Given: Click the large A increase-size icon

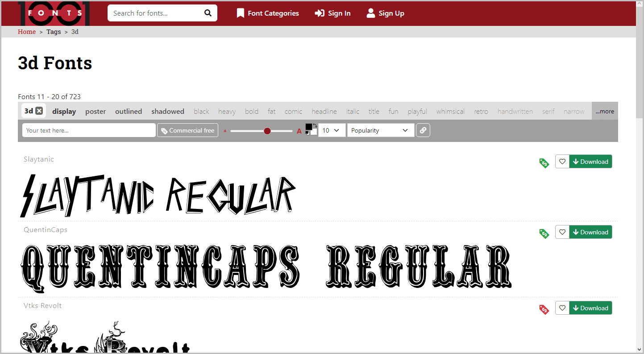Looking at the screenshot, I should pos(299,131).
